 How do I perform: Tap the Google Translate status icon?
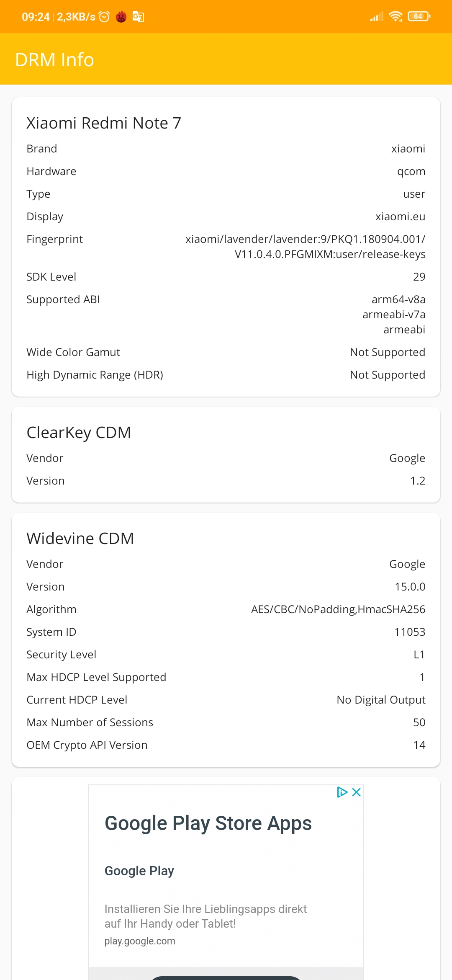click(138, 17)
